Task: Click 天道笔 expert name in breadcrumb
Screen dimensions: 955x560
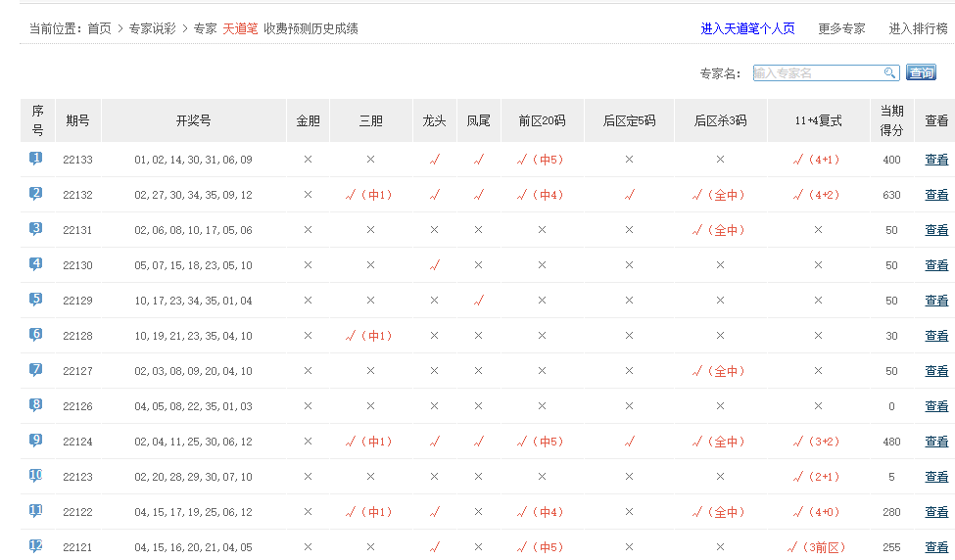Action: pos(240,29)
